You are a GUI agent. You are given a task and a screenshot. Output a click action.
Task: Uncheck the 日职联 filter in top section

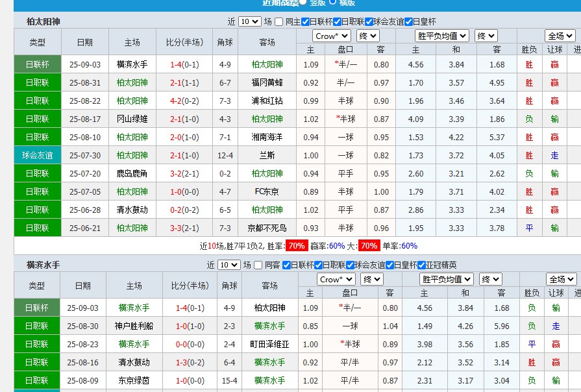click(x=337, y=21)
